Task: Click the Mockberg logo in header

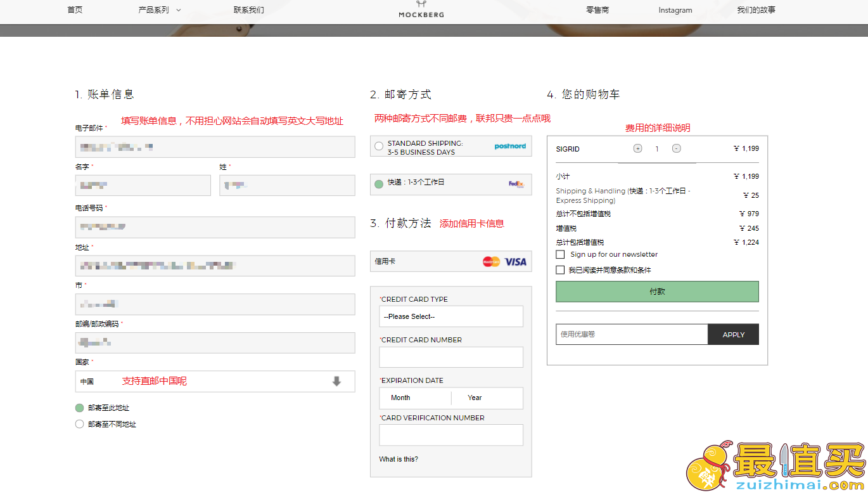Action: 421,9
